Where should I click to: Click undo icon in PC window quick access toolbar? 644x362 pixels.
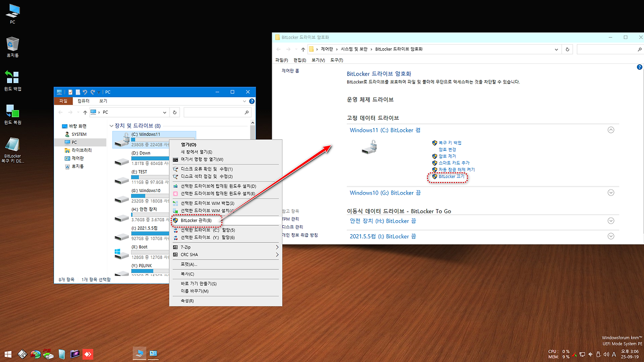[85, 92]
